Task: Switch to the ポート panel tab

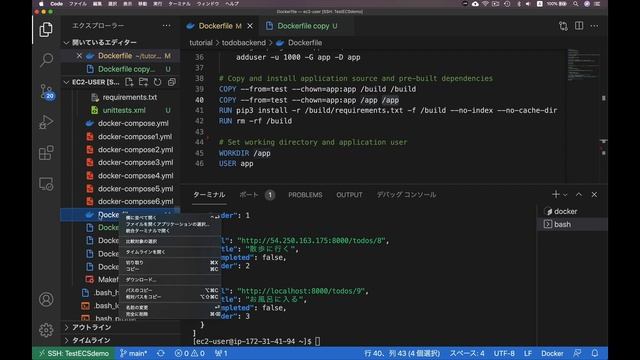Action: [x=249, y=195]
